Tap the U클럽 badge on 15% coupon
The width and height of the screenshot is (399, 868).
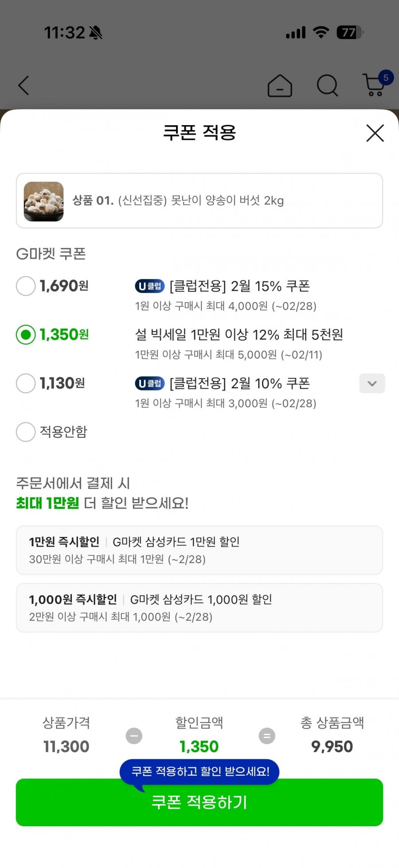(x=150, y=287)
